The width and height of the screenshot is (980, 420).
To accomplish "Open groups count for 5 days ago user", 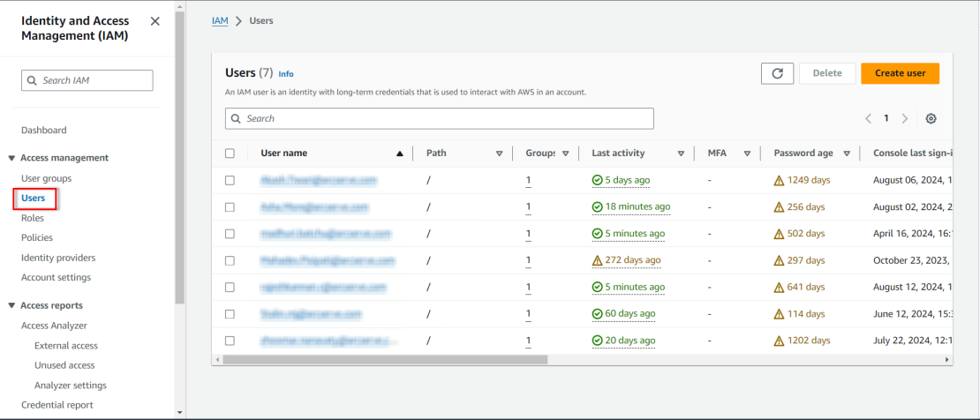I will tap(528, 180).
